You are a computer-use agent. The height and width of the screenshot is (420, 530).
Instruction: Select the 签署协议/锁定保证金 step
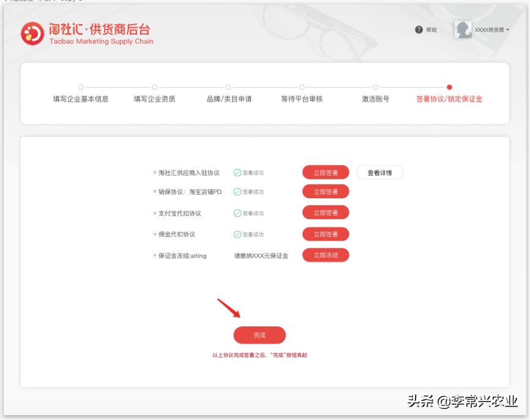pyautogui.click(x=449, y=99)
